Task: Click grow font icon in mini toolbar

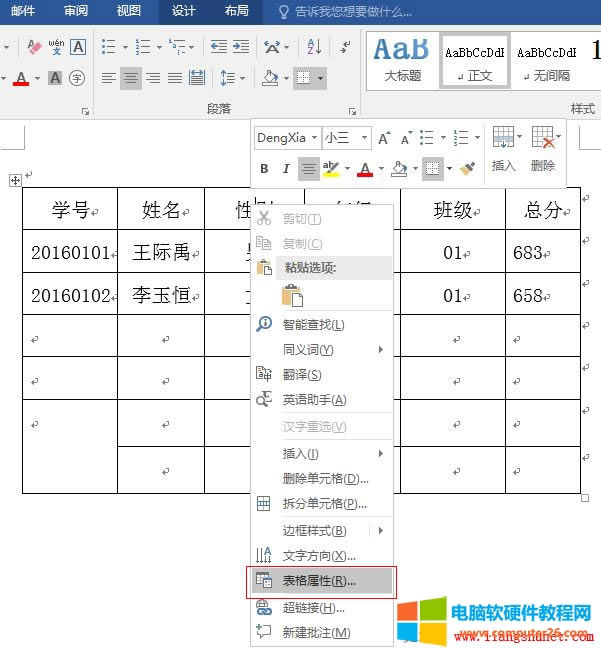Action: point(384,138)
